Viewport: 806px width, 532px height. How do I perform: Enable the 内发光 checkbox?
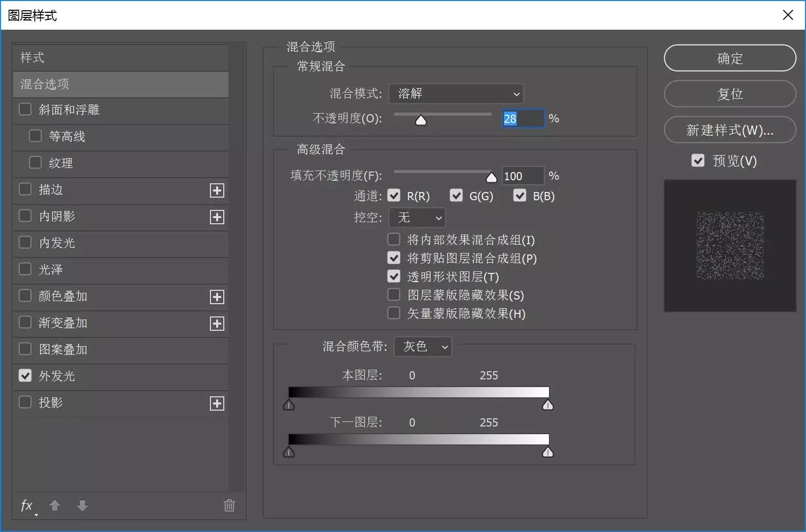coord(25,242)
